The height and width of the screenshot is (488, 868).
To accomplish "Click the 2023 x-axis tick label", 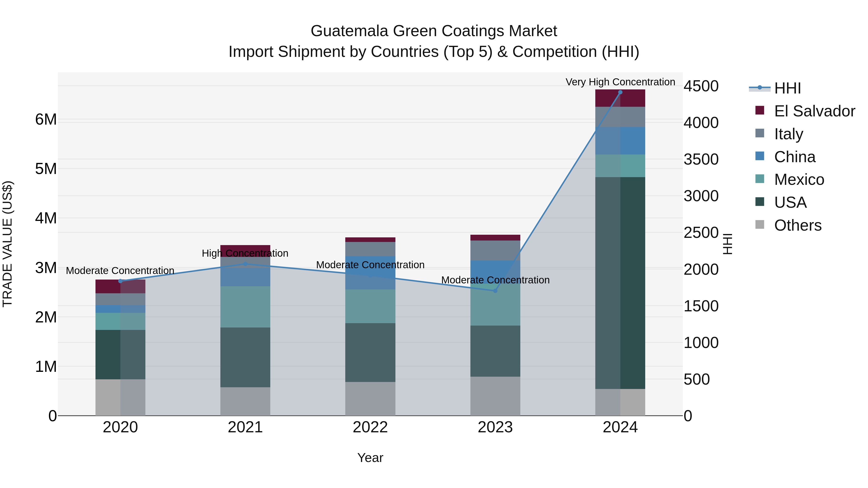I will pos(495,427).
